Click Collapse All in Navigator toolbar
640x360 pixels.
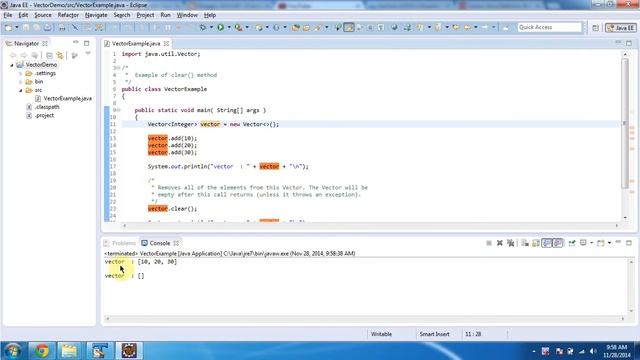coord(49,55)
